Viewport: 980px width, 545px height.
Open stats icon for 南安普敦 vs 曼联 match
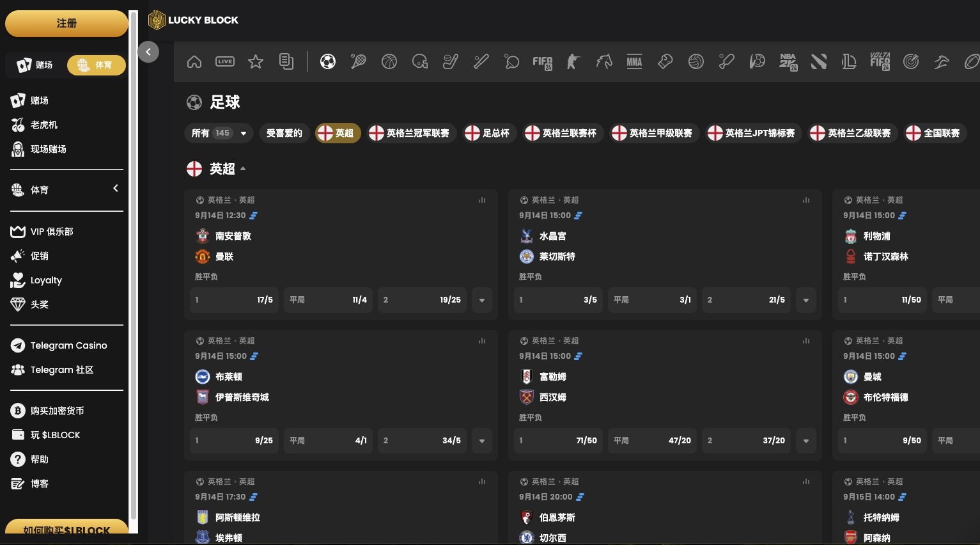[x=482, y=200]
